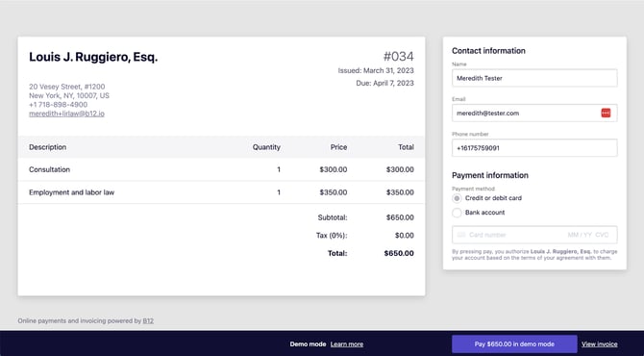Click the Demo mode label in footer
This screenshot has width=644, height=356.
tap(308, 344)
